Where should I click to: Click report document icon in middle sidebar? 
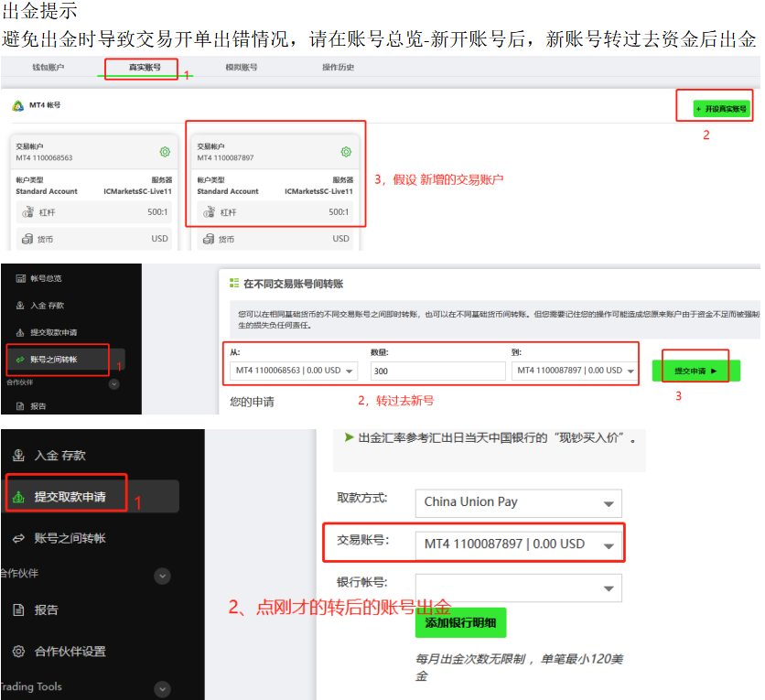(20, 406)
